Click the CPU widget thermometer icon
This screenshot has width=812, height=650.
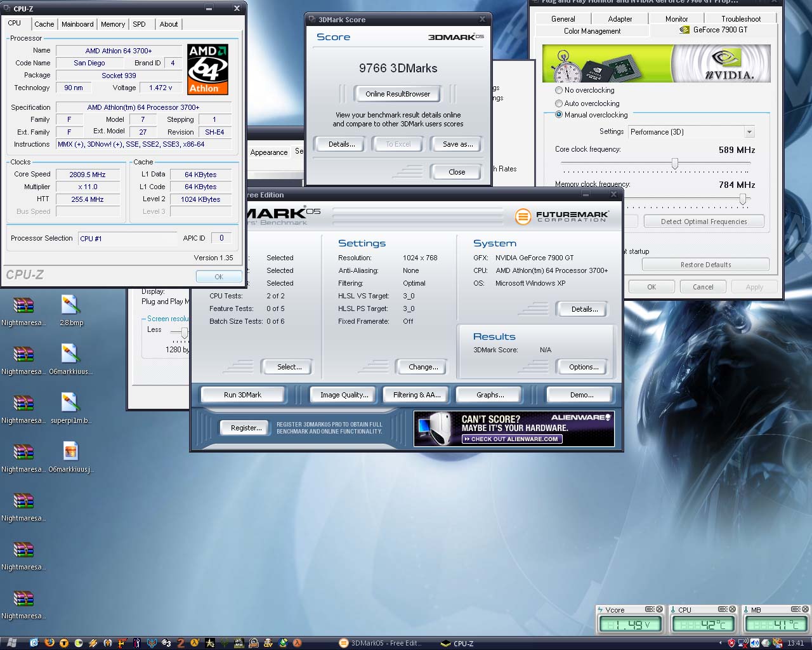tap(673, 610)
